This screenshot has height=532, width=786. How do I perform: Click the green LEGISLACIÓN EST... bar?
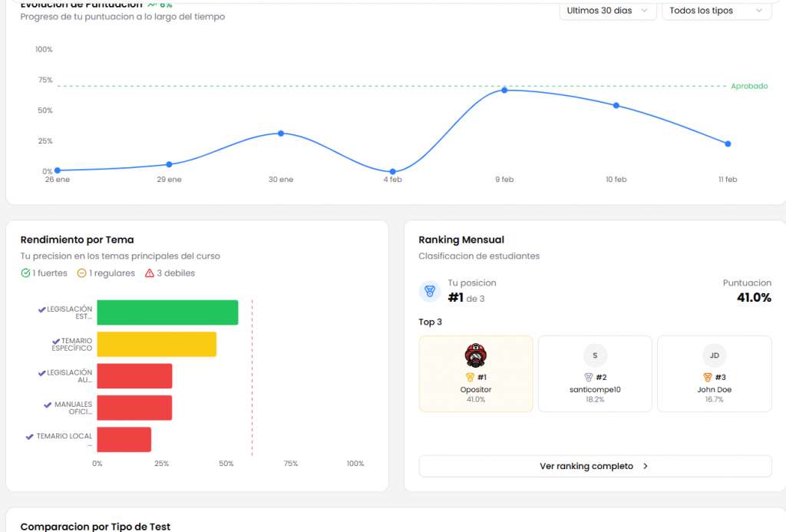click(x=167, y=312)
